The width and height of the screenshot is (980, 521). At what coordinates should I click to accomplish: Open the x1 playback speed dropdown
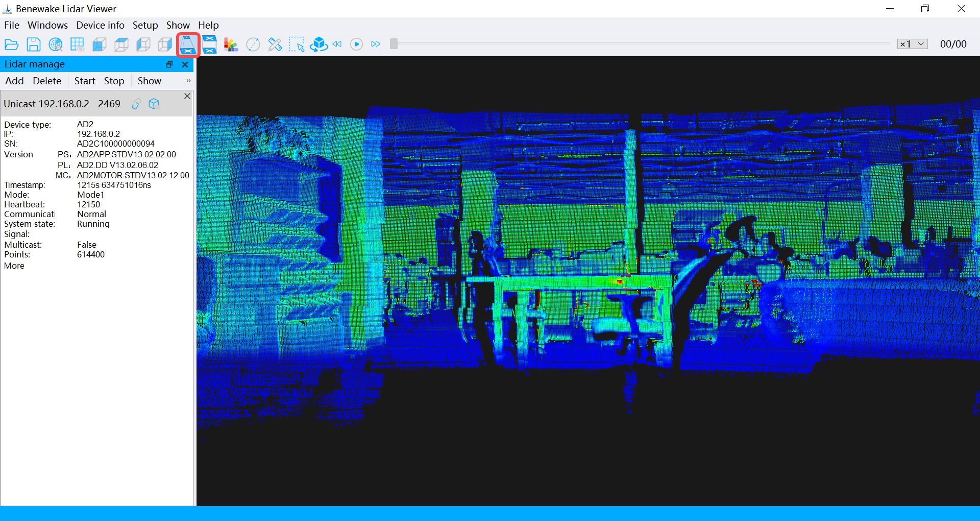(x=912, y=44)
